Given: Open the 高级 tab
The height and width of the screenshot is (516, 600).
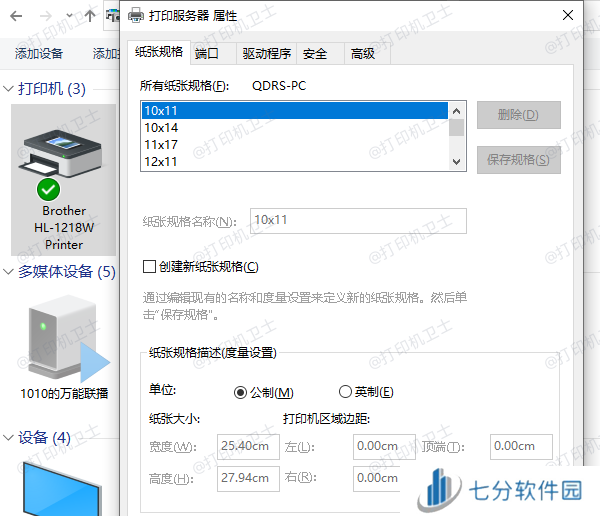Looking at the screenshot, I should tap(367, 54).
